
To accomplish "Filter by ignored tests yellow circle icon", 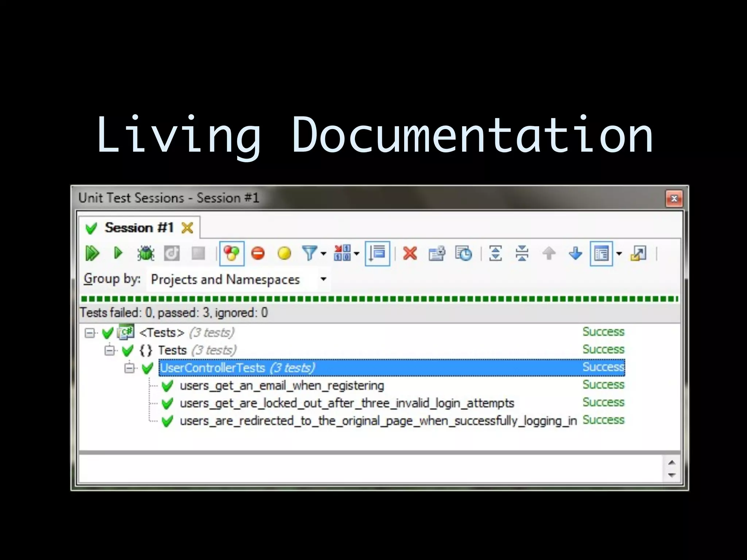I will tap(285, 253).
